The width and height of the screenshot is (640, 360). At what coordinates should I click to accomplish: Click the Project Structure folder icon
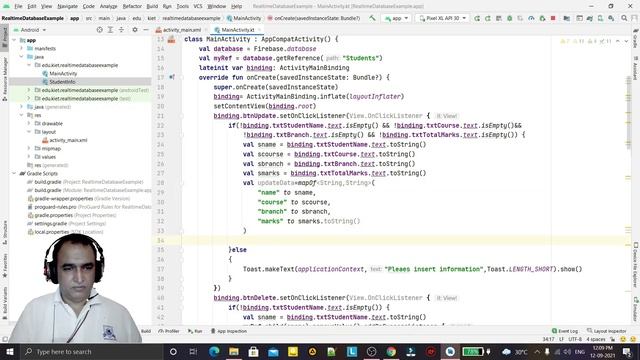567,18
